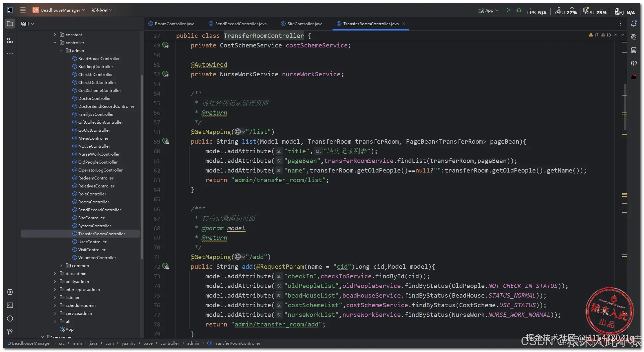Click the yuanlrc breadcrumb in navigation bar
644x352 pixels.
(128, 343)
